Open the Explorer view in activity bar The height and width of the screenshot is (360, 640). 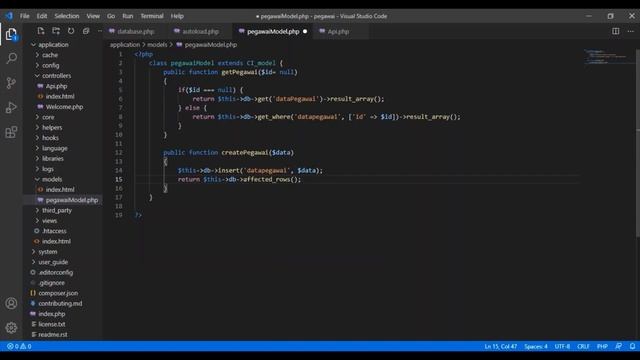pos(11,34)
